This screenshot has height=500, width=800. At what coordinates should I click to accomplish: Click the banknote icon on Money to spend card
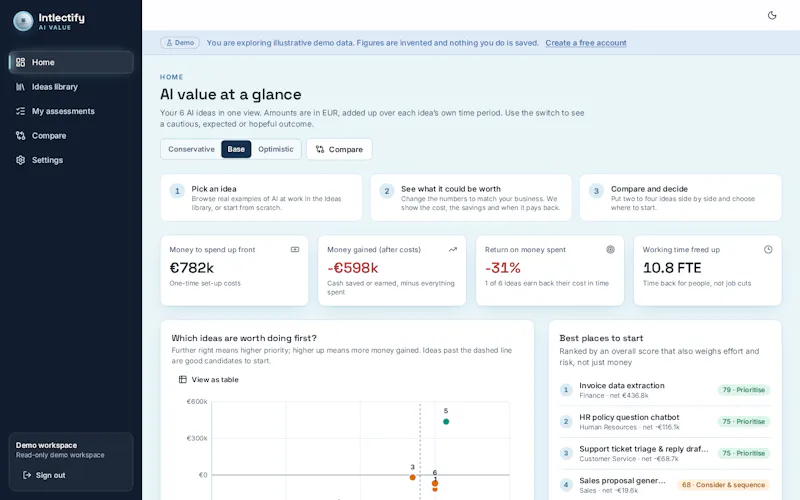295,249
